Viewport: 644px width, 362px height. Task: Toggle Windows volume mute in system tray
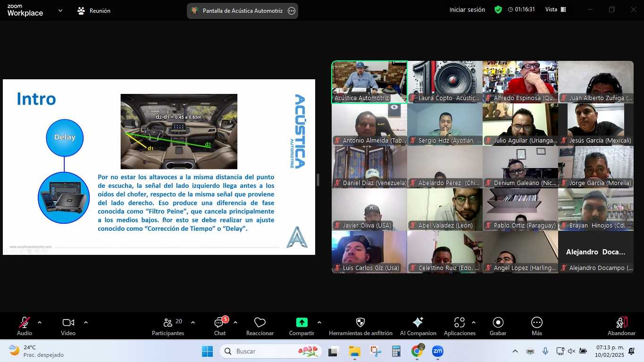571,351
